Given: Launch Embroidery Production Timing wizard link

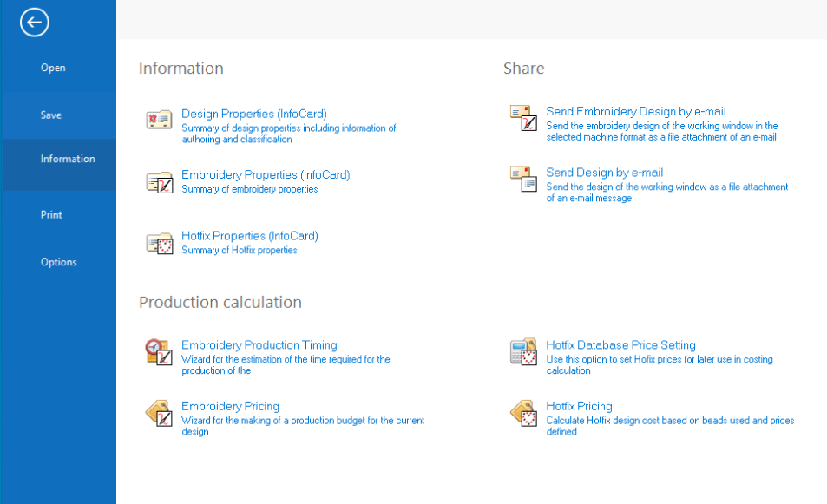Looking at the screenshot, I should [x=259, y=345].
